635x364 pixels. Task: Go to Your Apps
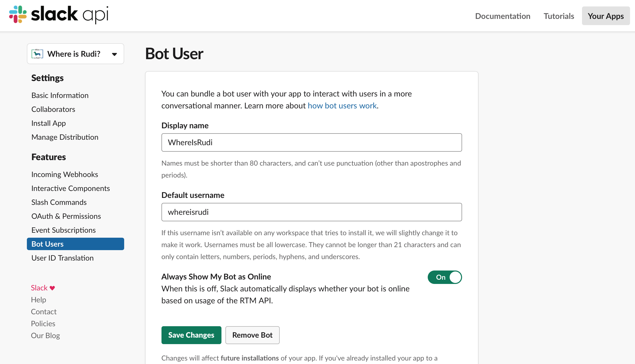(605, 16)
